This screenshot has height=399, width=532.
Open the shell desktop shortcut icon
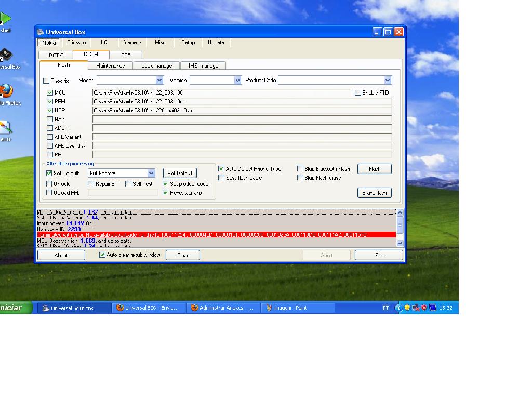coord(5,20)
